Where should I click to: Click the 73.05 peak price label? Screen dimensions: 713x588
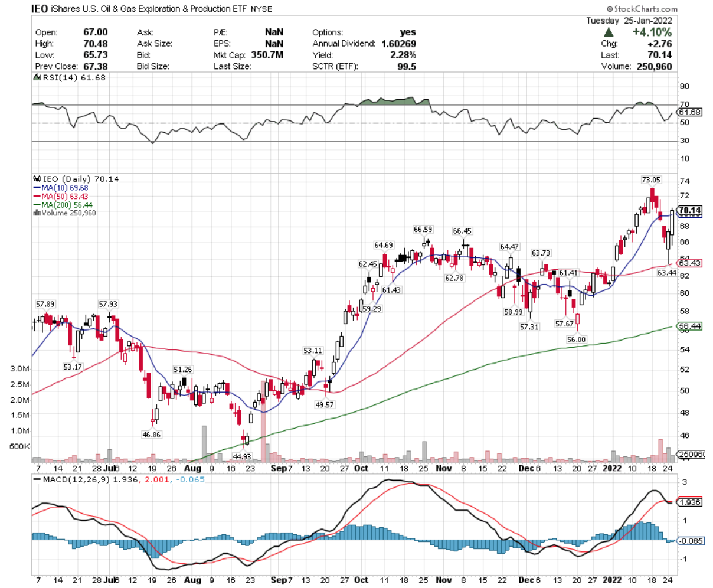pyautogui.click(x=651, y=180)
